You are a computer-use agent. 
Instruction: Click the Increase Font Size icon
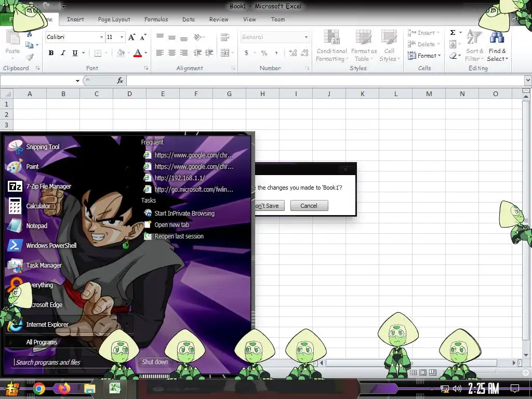(131, 37)
